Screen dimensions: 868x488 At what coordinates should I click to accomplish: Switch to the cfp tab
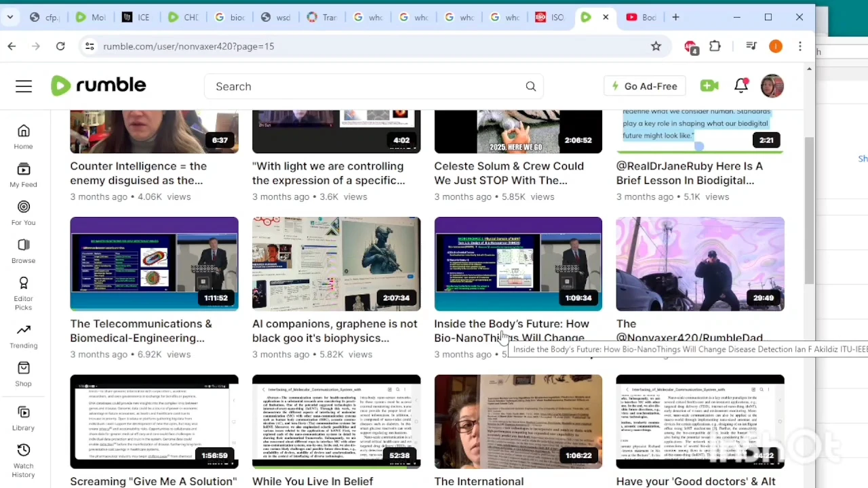tap(44, 17)
